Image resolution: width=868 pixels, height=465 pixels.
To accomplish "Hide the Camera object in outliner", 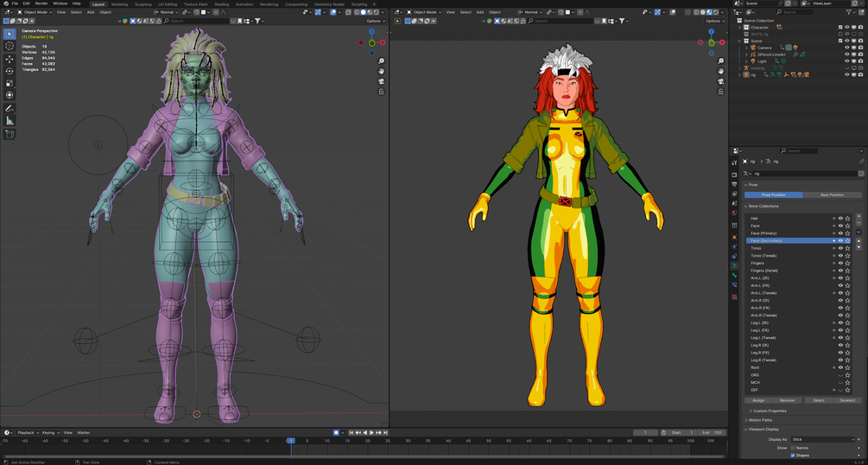I will [846, 48].
